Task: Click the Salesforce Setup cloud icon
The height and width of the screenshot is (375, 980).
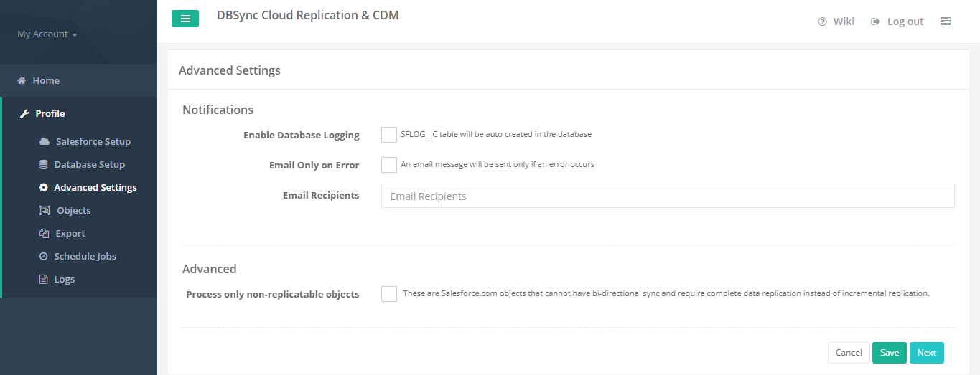Action: point(45,141)
